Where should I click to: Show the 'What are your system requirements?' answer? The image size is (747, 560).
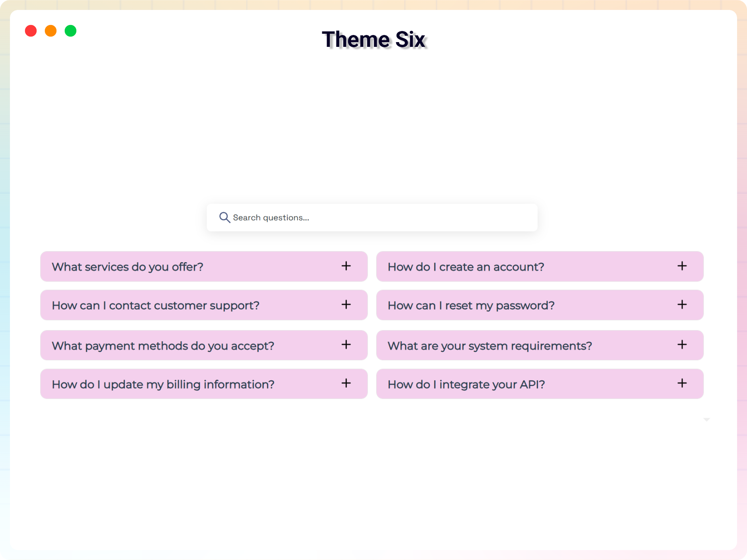click(490, 346)
